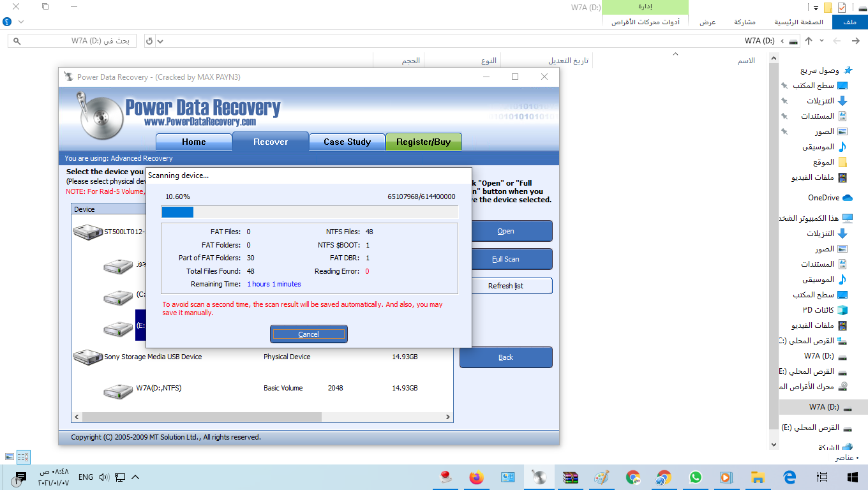Open the ملف tab in File Explorer
The height and width of the screenshot is (490, 868).
click(849, 22)
